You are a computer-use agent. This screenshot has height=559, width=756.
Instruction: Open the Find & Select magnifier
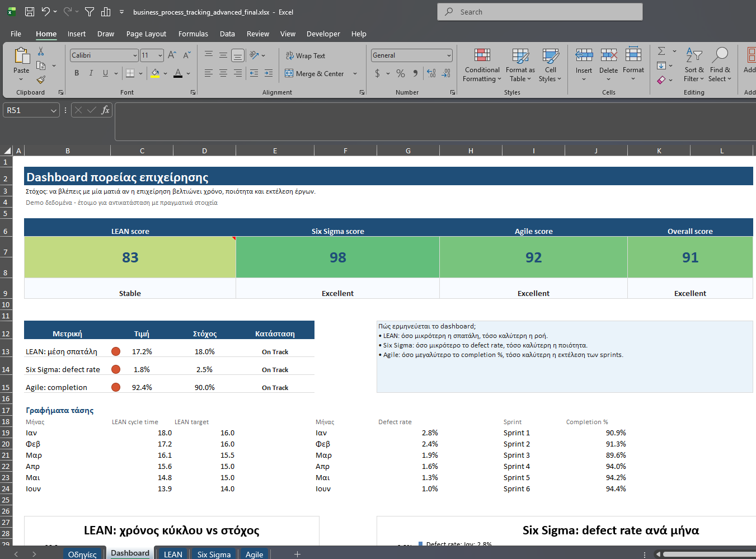click(720, 55)
